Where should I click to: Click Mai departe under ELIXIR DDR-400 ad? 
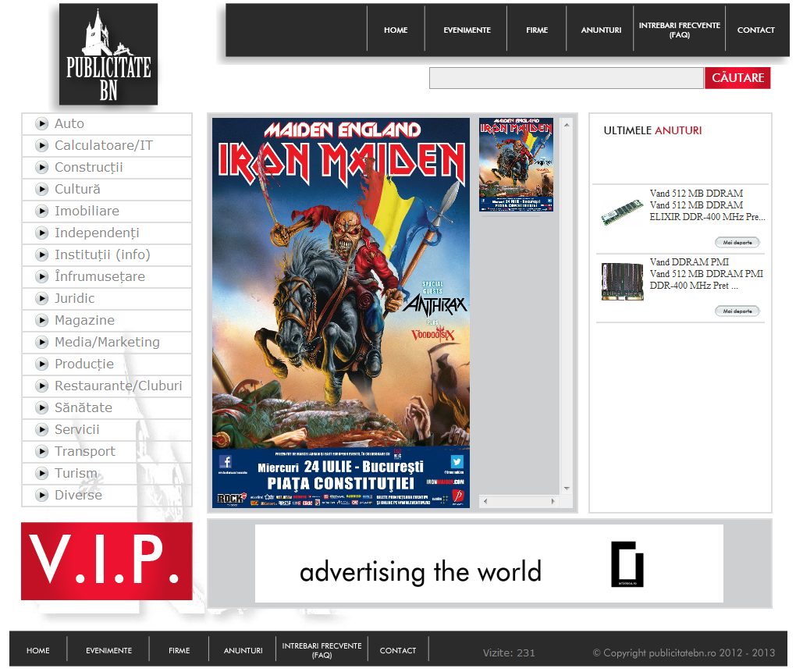tap(737, 242)
